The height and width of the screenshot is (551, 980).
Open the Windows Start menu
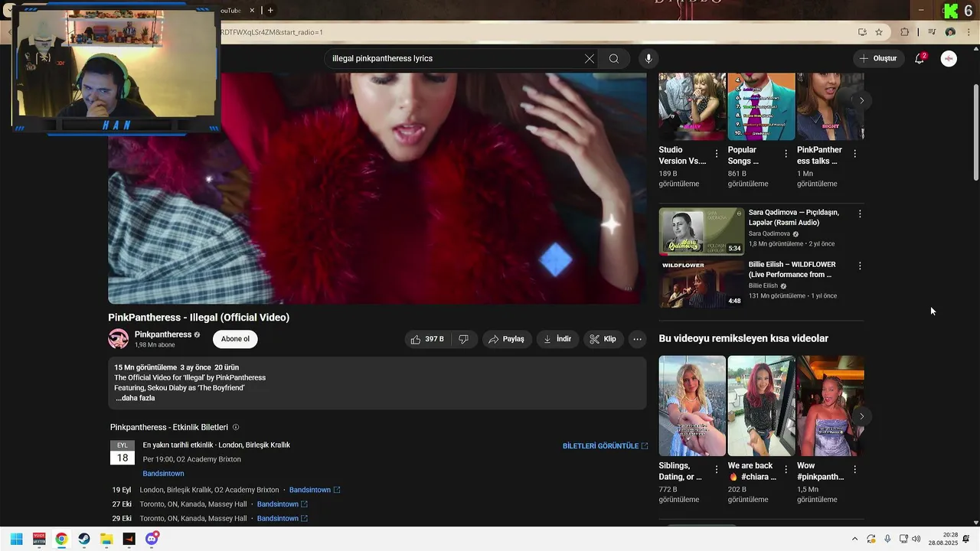click(x=16, y=539)
